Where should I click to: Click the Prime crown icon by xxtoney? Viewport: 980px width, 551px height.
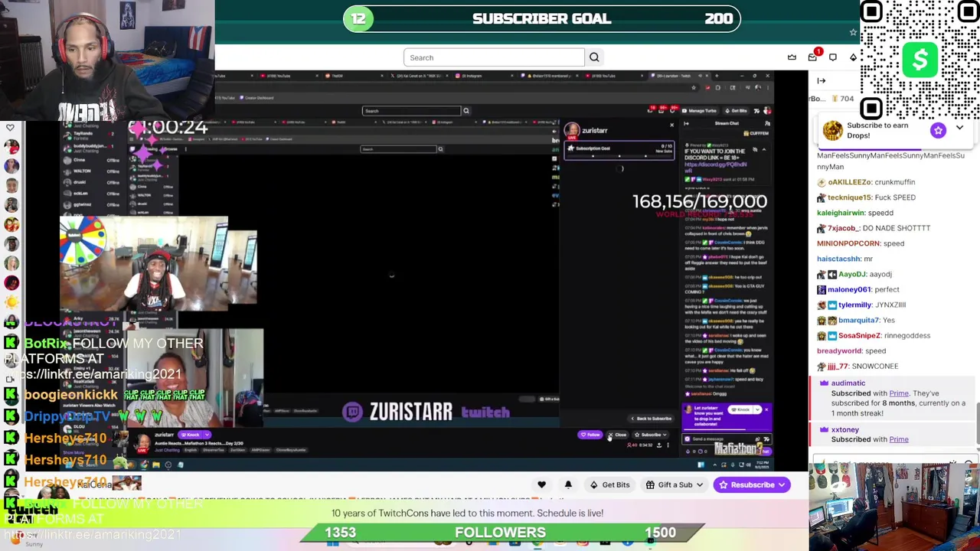[824, 430]
